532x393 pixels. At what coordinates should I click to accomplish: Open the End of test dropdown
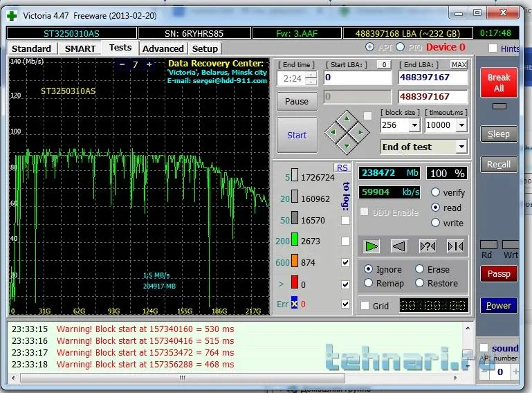[461, 147]
